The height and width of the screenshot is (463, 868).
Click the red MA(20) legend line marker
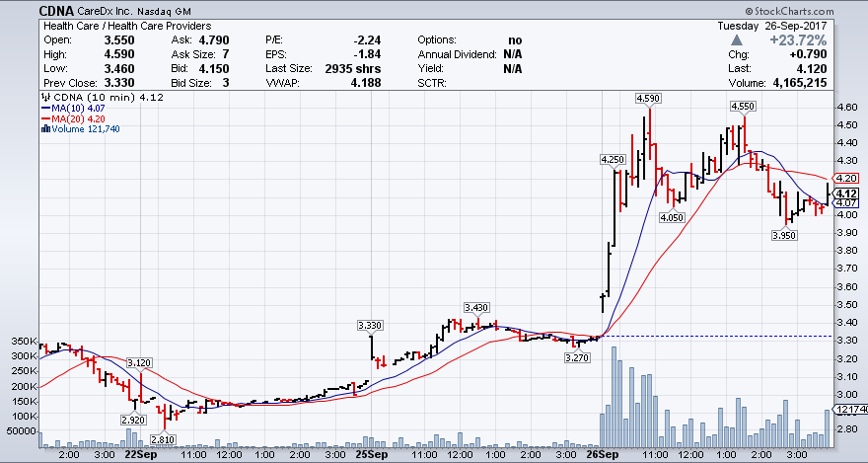pos(43,118)
